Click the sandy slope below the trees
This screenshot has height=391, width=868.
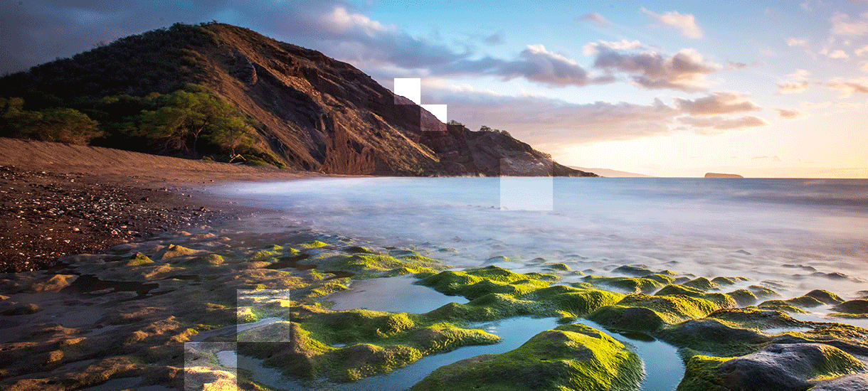point(107,155)
